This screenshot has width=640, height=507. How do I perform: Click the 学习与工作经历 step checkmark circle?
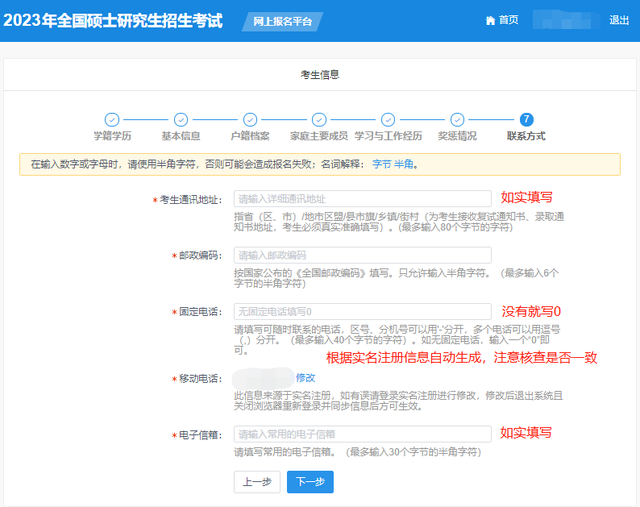pos(388,120)
